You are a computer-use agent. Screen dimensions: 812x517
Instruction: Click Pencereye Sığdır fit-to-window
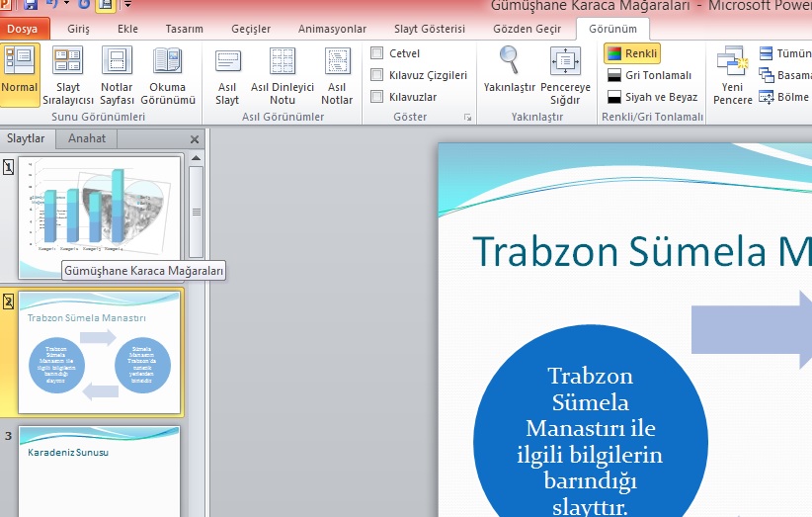565,75
